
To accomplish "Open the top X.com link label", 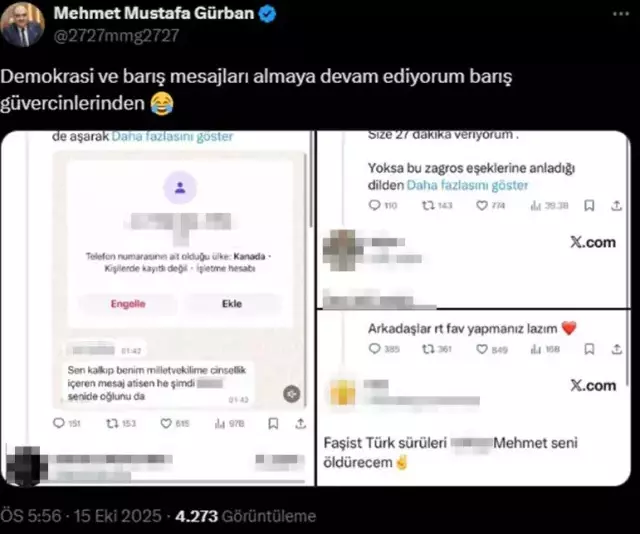I will coord(593,243).
